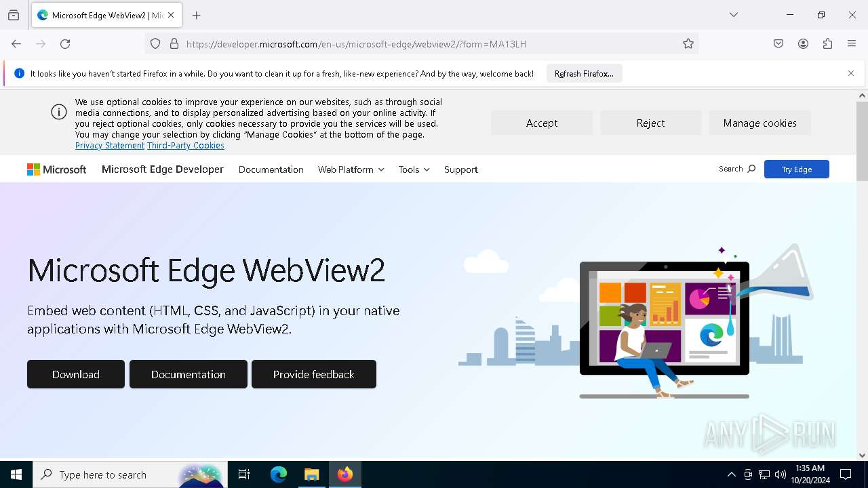Open the Action Center notifications icon
Viewport: 868px width, 488px height.
click(x=846, y=474)
